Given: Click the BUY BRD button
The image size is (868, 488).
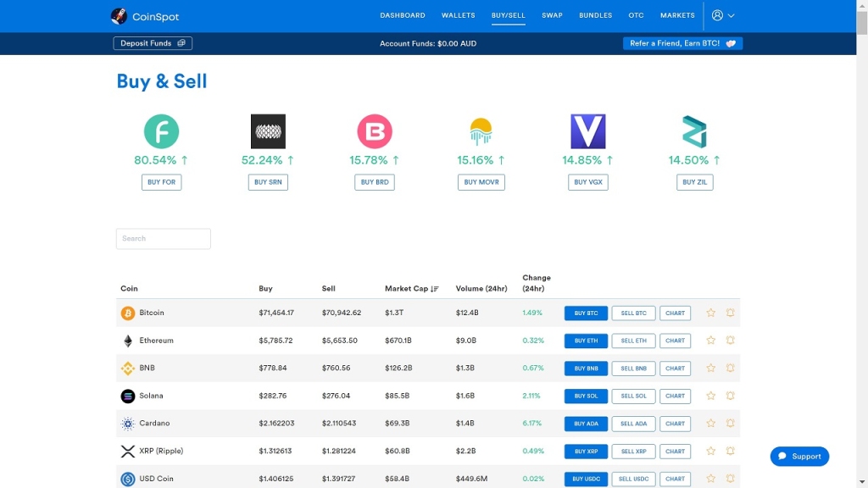Looking at the screenshot, I should point(375,182).
